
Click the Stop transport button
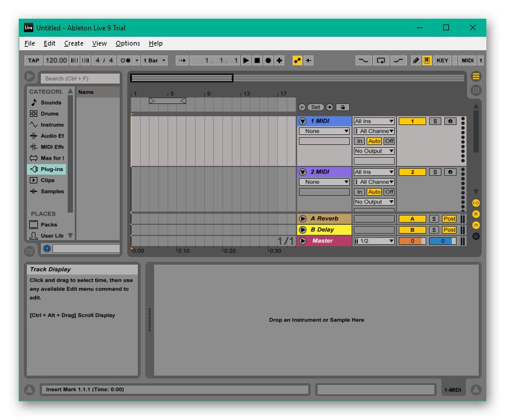click(x=257, y=60)
